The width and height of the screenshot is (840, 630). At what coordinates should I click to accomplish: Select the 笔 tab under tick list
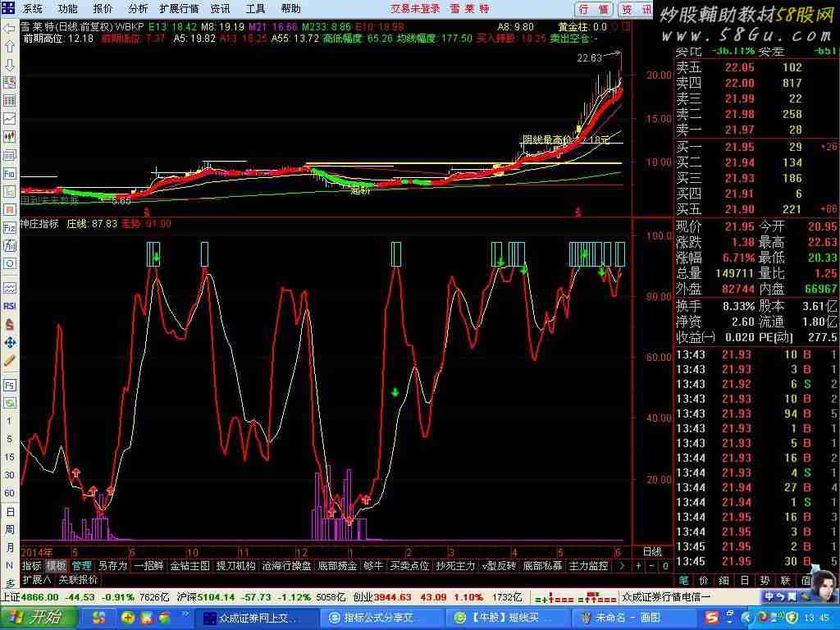pos(683,580)
